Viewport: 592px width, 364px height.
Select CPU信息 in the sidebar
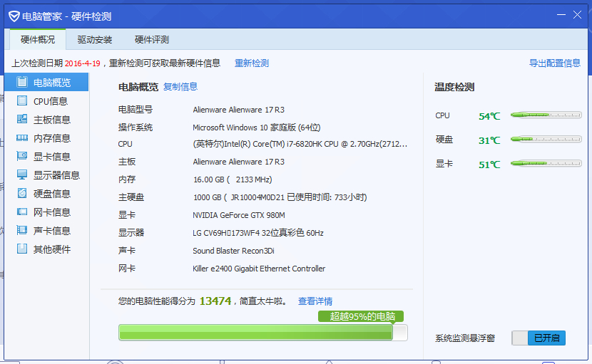pos(46,100)
